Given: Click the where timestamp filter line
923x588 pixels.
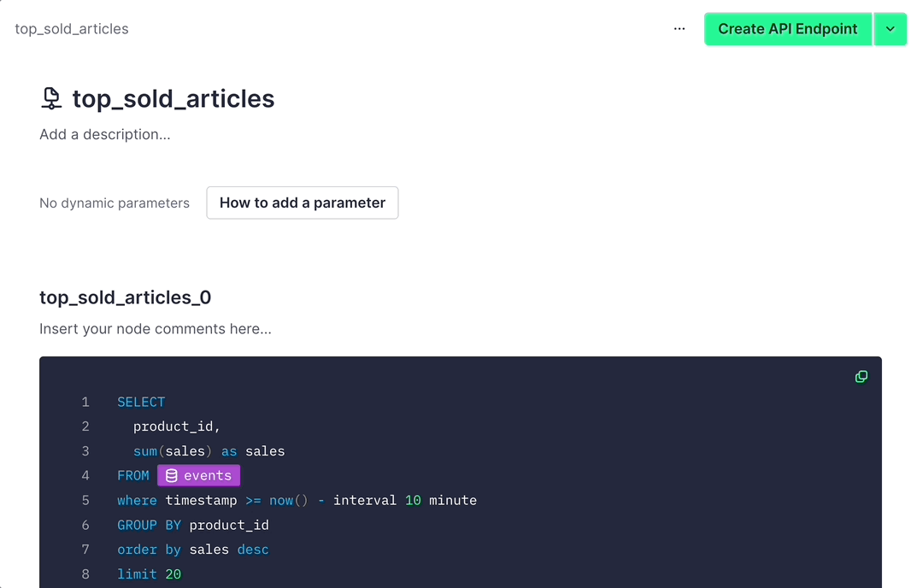Looking at the screenshot, I should coord(295,500).
